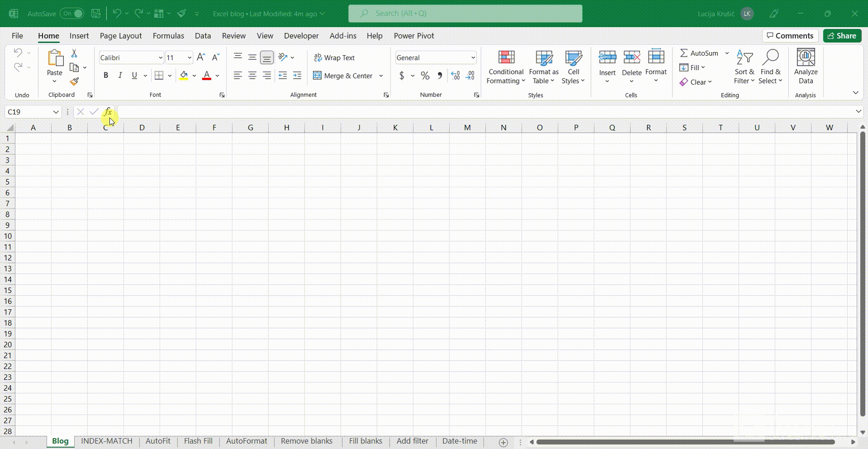Toggle Italic formatting

point(120,76)
